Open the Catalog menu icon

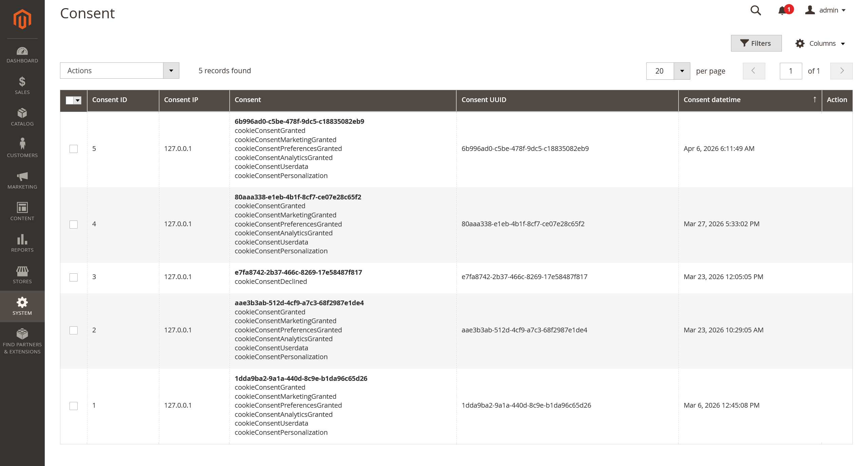point(22,113)
